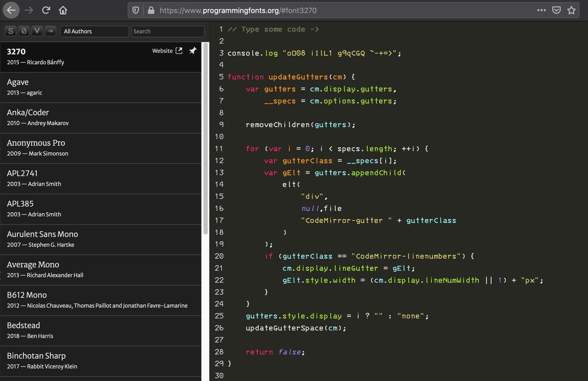Click the console.log line in editor

click(x=314, y=53)
